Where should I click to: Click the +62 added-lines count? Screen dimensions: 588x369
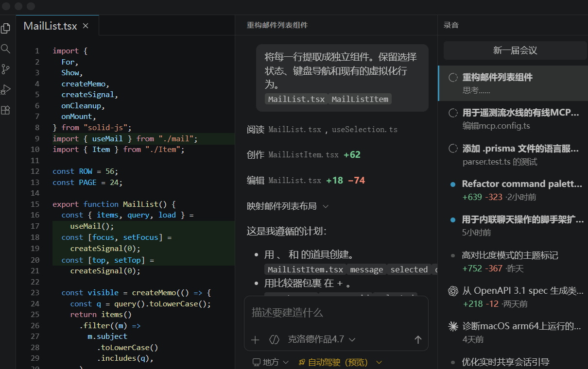pos(352,155)
